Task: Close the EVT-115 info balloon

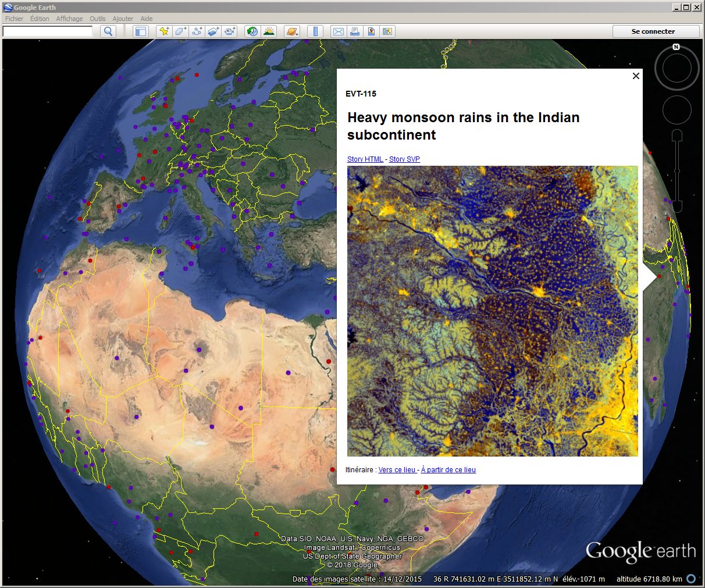Action: [x=636, y=76]
